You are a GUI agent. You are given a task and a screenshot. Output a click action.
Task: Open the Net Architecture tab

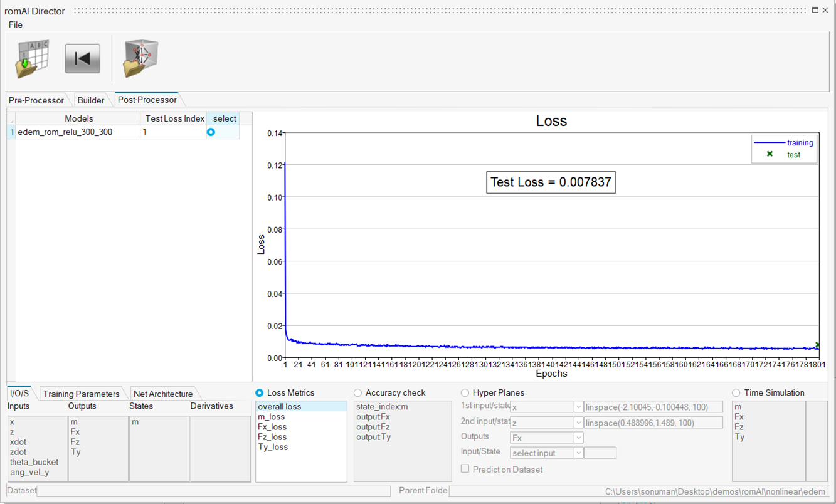pyautogui.click(x=163, y=394)
